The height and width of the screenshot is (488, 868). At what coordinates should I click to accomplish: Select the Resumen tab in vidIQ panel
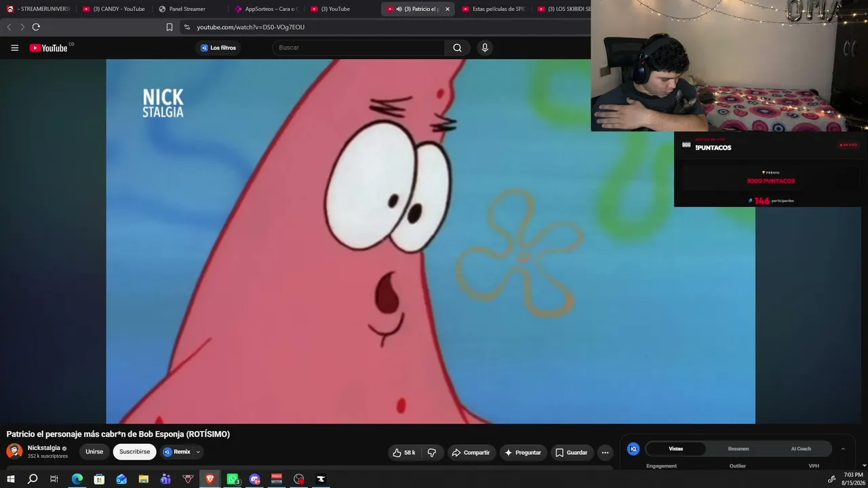[738, 449]
